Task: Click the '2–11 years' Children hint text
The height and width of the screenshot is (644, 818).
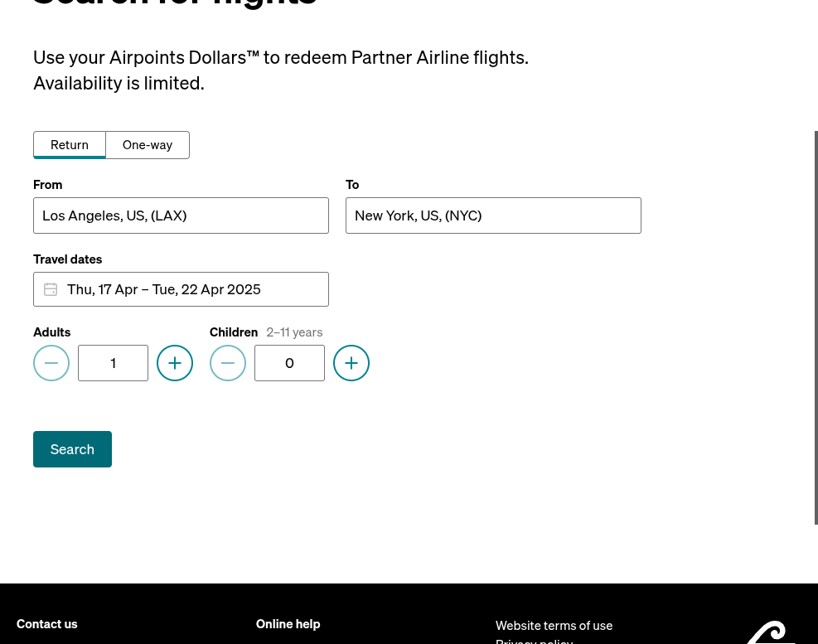Action: [294, 332]
